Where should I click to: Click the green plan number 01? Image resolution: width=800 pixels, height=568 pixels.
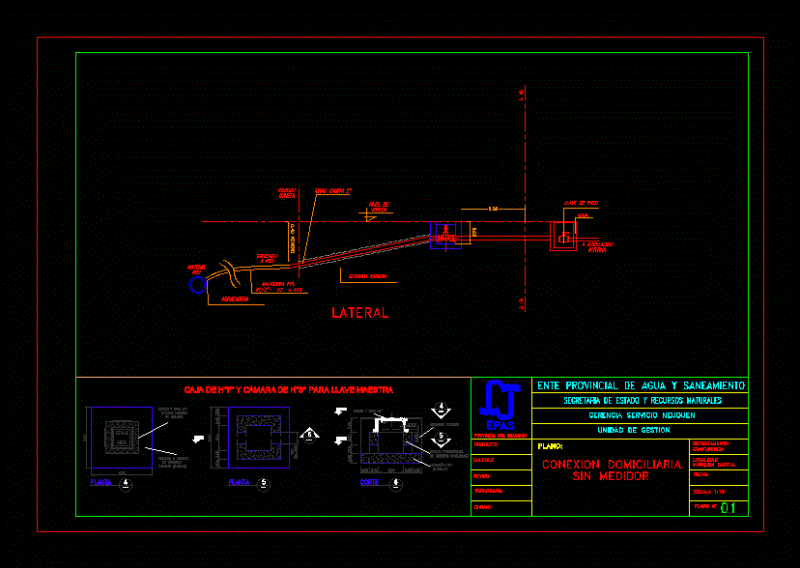click(x=728, y=508)
